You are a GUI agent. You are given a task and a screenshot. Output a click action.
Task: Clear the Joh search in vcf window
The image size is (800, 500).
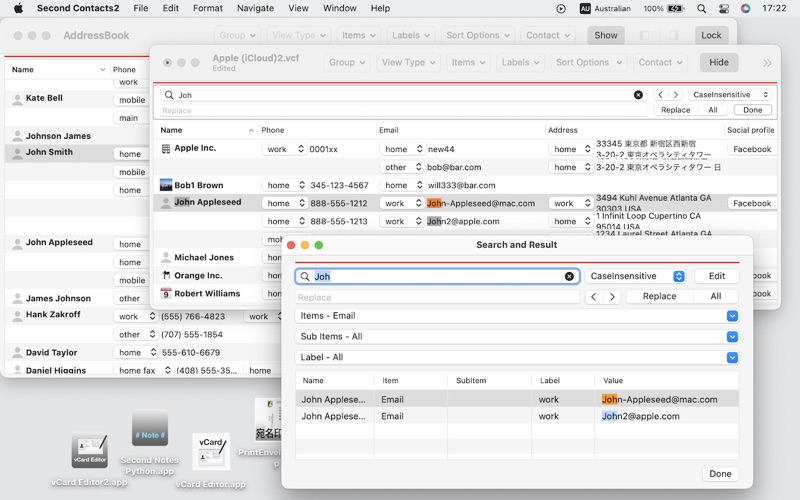point(638,95)
